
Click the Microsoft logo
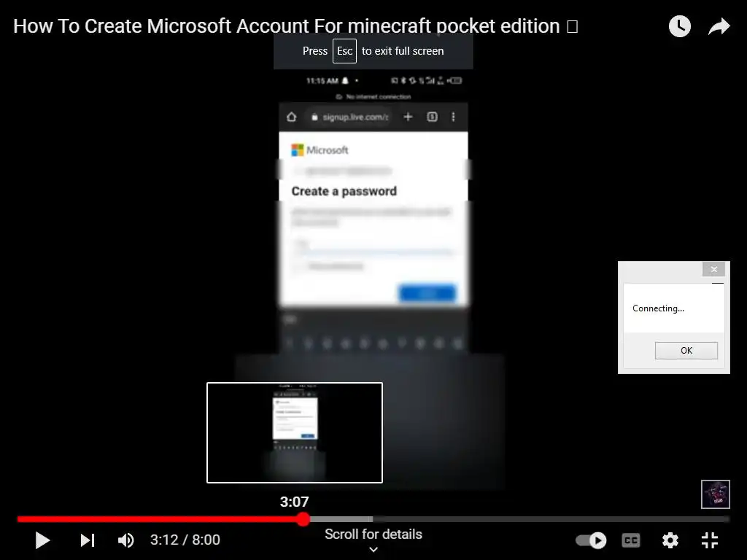320,150
